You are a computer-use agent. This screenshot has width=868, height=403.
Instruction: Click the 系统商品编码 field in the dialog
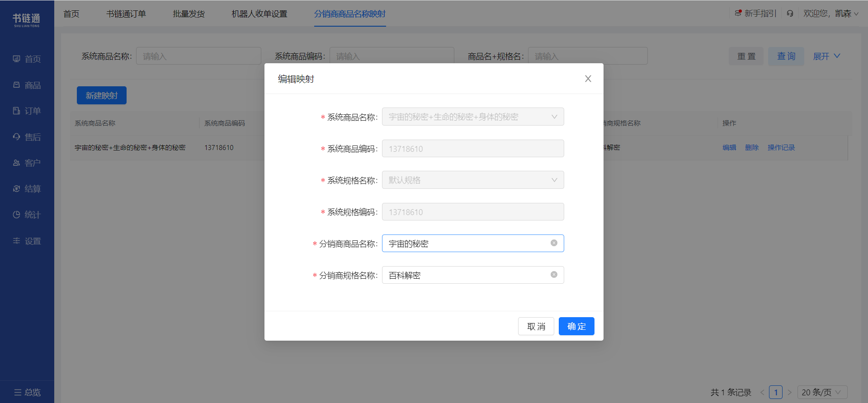tap(473, 148)
